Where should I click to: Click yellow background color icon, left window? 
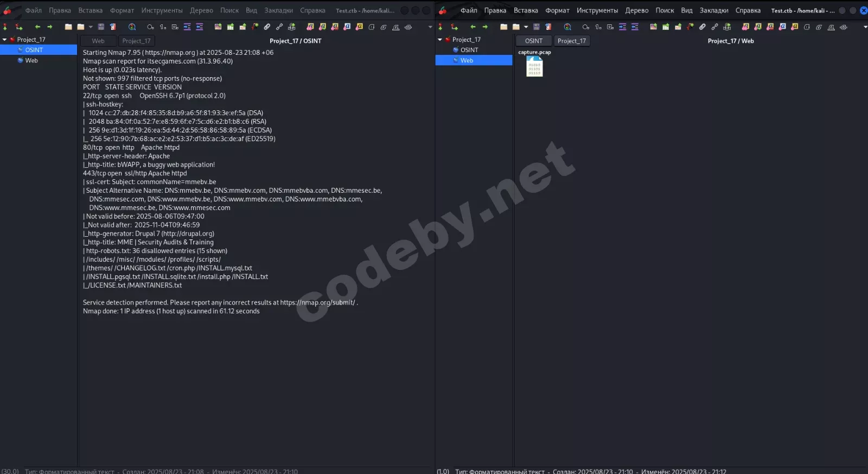click(x=359, y=27)
